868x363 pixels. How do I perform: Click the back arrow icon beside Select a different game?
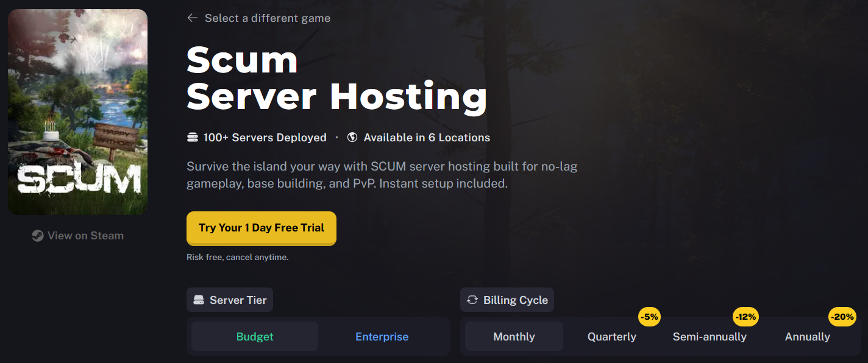pos(192,18)
